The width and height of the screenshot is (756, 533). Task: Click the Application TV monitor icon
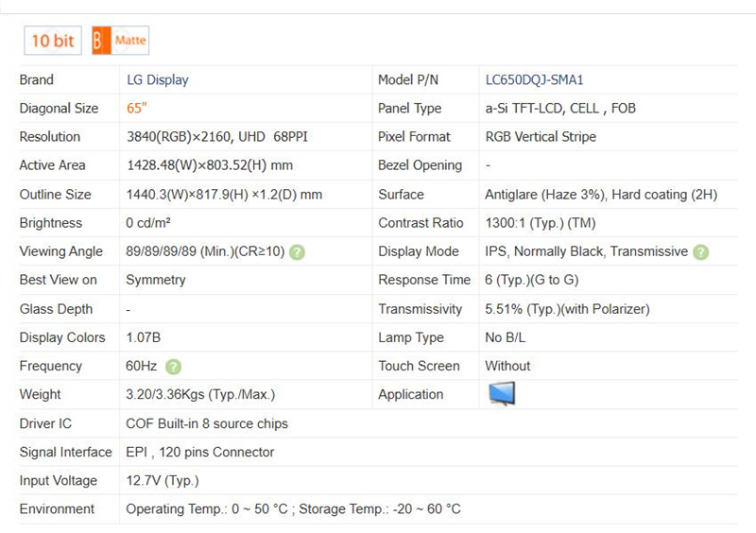tap(501, 394)
